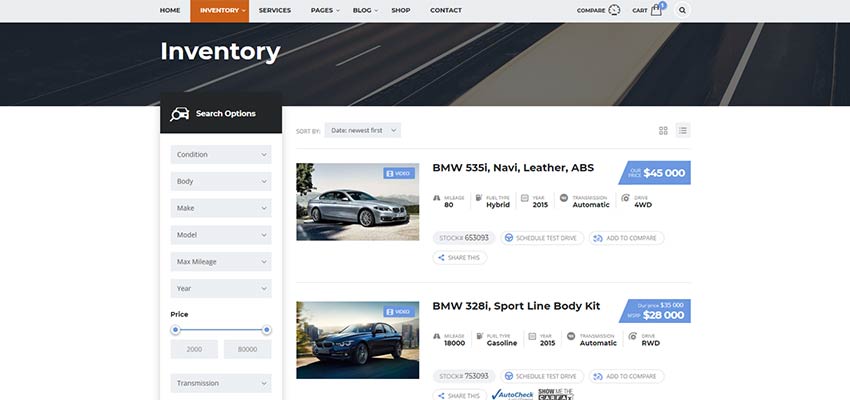Viewport: 850px width, 400px height.
Task: Click year calendar icon on BMW 535i
Action: point(524,198)
